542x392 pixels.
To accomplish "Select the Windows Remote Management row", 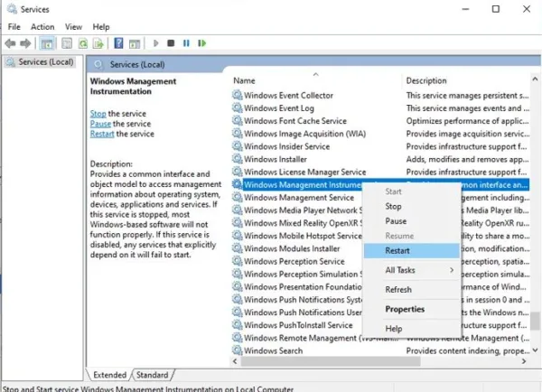I will (x=380, y=338).
